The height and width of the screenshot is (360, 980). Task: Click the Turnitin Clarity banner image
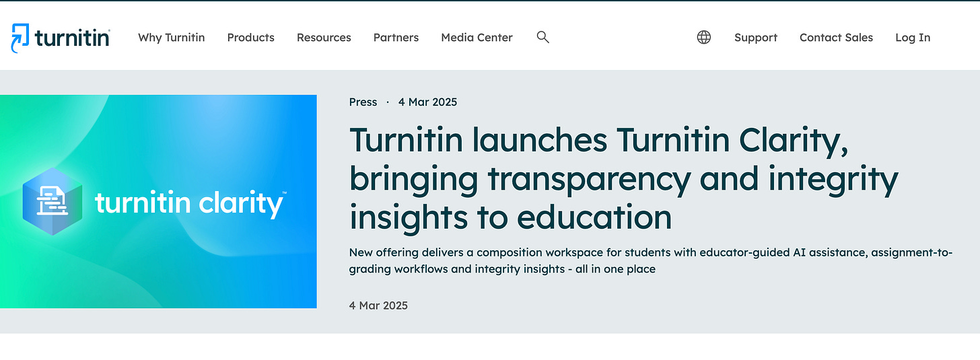click(158, 201)
